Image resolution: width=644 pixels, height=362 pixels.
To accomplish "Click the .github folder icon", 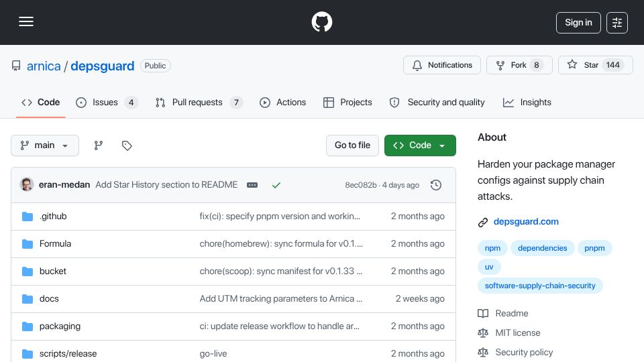I will coord(27,217).
